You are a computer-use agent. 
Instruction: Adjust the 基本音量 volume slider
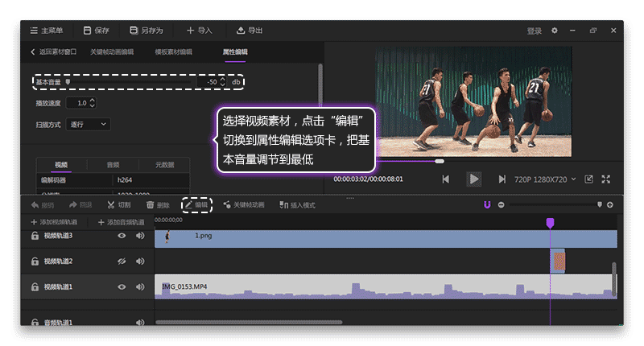tap(68, 82)
